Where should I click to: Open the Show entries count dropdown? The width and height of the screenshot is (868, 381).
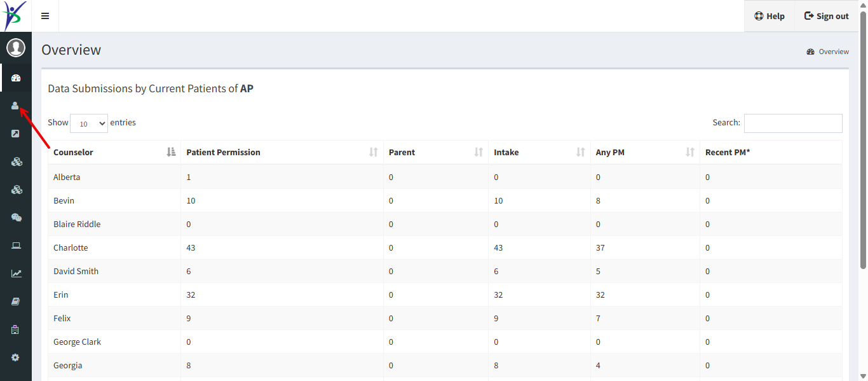pos(89,123)
